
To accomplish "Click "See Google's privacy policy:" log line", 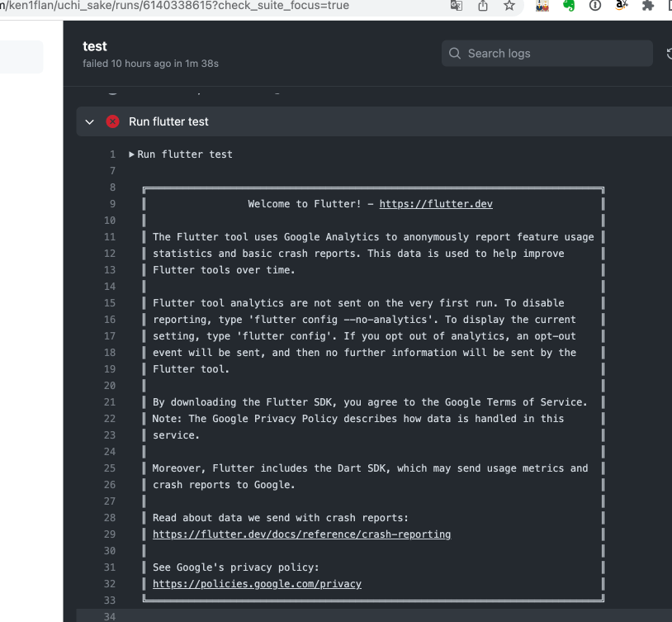I will 236,567.
